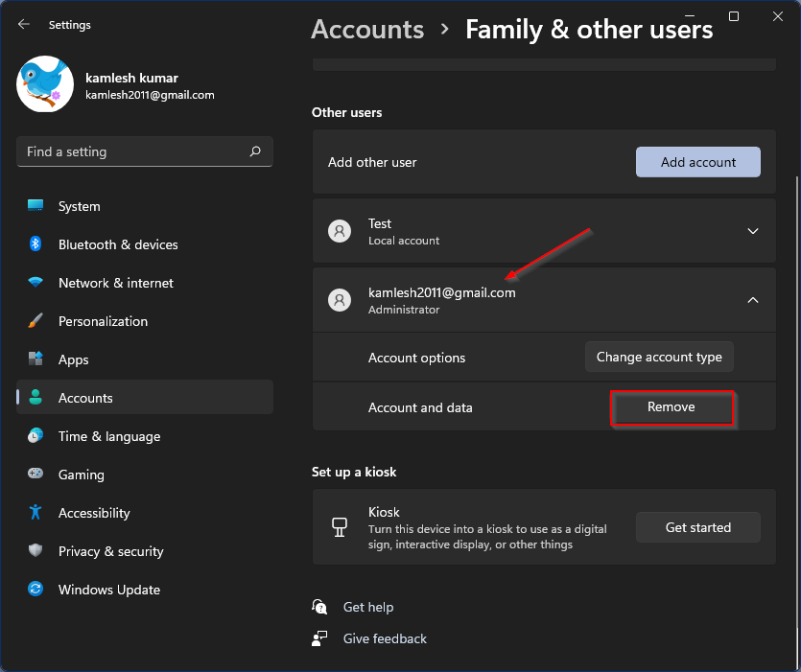Click the Get help icon

point(318,606)
